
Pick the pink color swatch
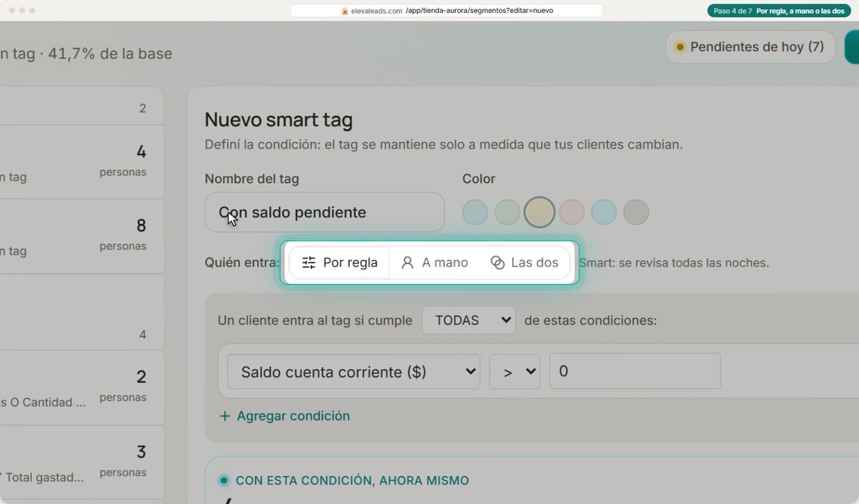click(572, 212)
